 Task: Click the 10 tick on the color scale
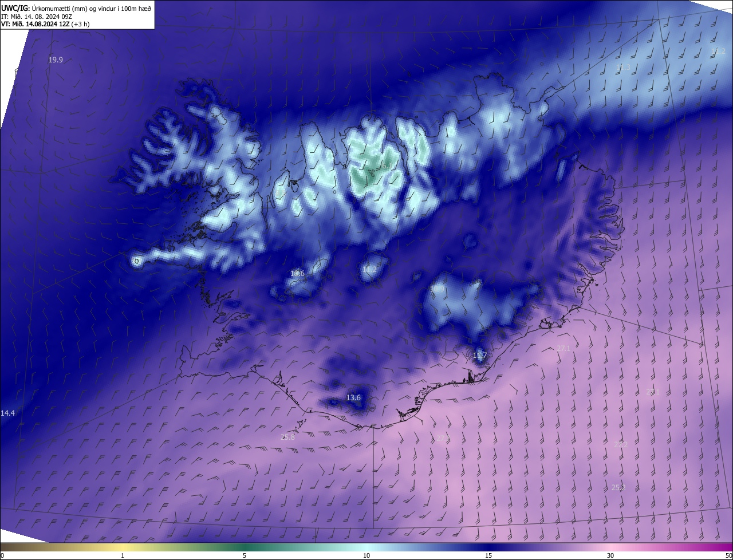366,555
